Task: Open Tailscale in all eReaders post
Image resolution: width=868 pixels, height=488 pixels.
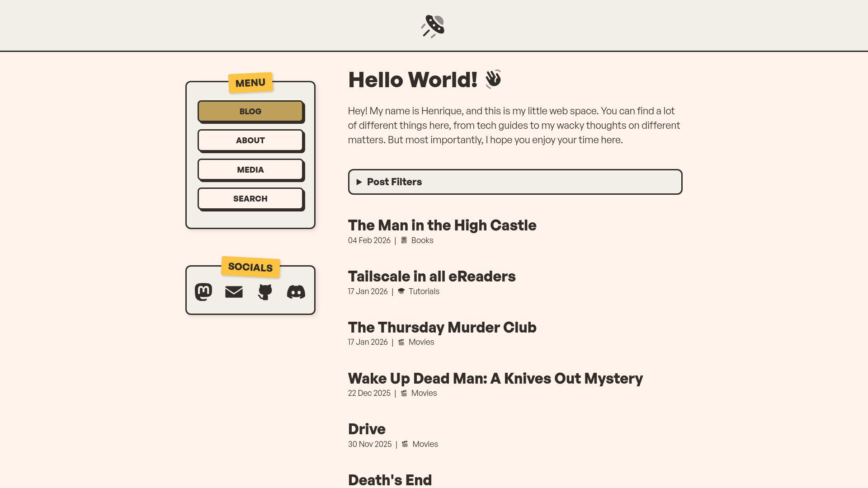Action: coord(432,276)
